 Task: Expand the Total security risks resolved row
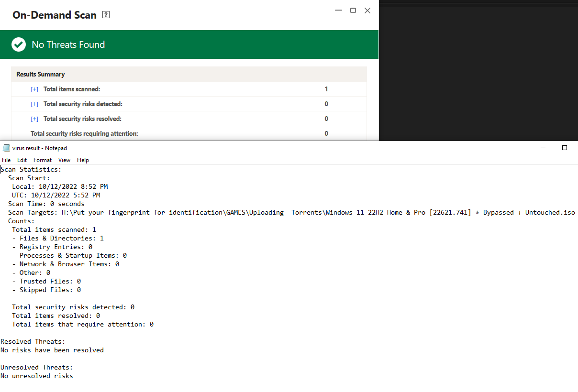click(34, 119)
